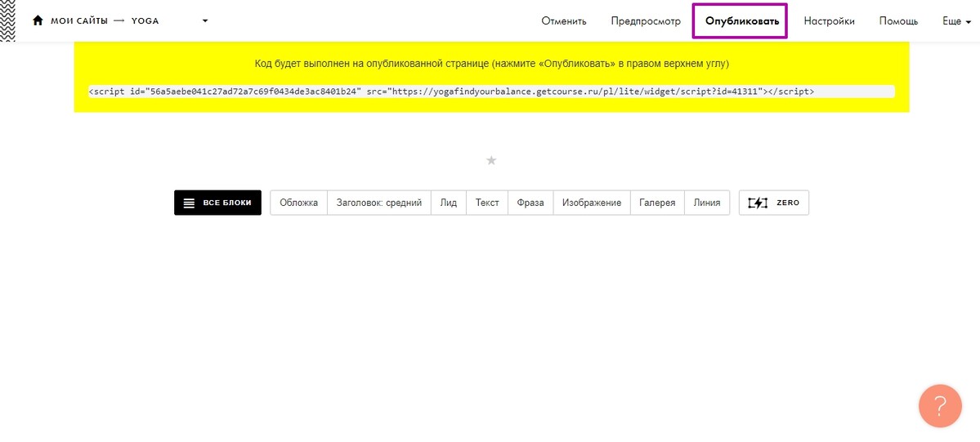Viewport: 980px width, 442px height.
Task: Open the Настройки menu item
Action: 830,21
